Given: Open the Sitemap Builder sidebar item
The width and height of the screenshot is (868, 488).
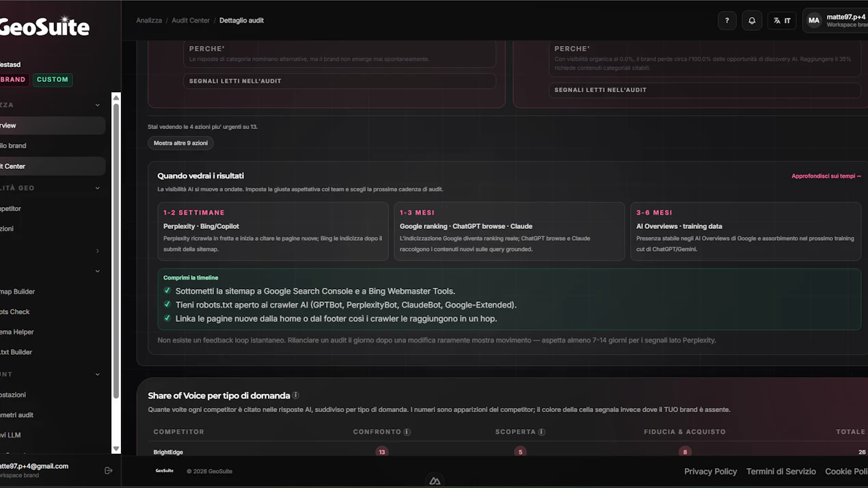Looking at the screenshot, I should coord(51,292).
